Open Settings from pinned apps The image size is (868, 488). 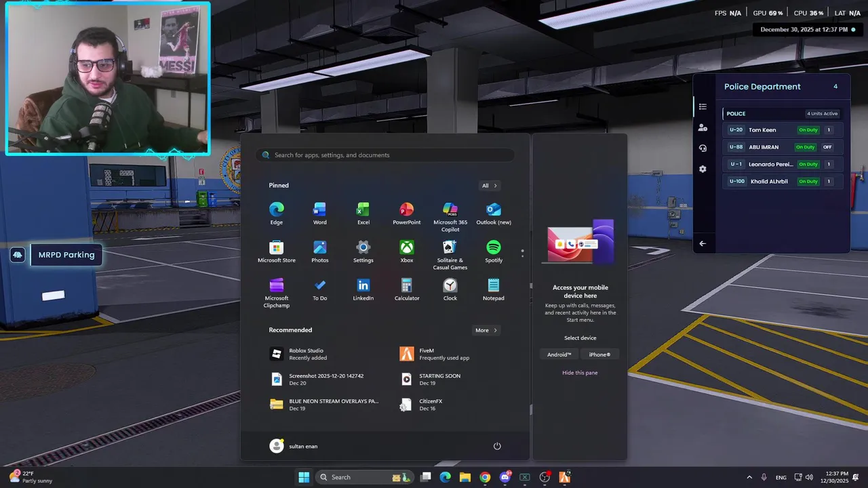363,251
